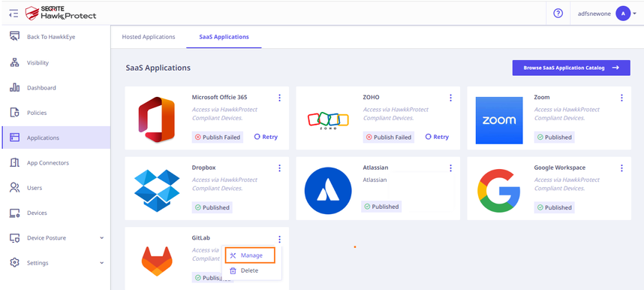This screenshot has height=290, width=644.
Task: Click the Zoom logo
Action: (499, 120)
